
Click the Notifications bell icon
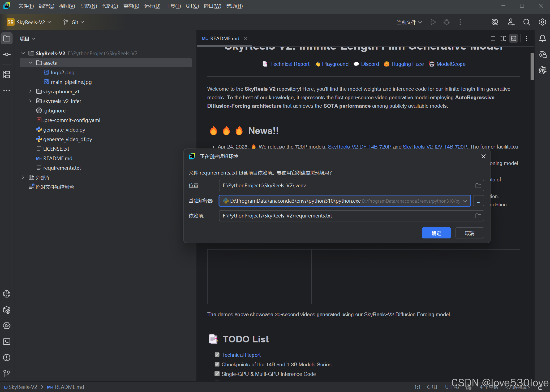coord(542,39)
